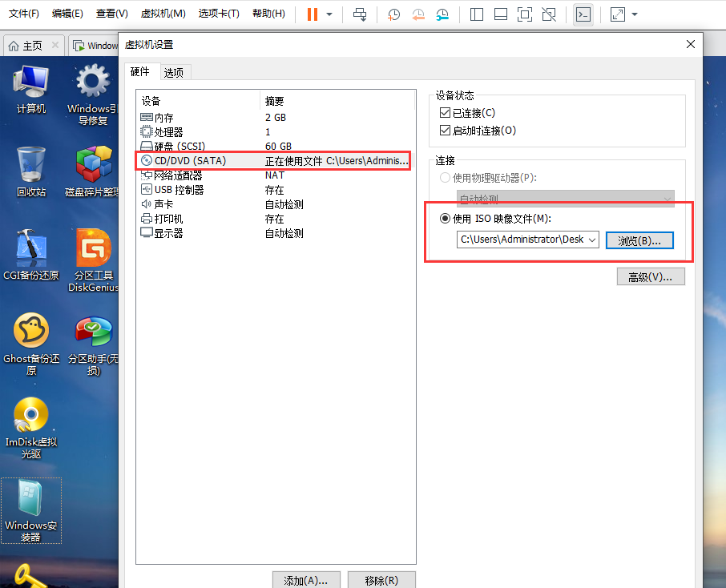The image size is (726, 588).
Task: Click the stretch guest display icon
Action: click(618, 14)
